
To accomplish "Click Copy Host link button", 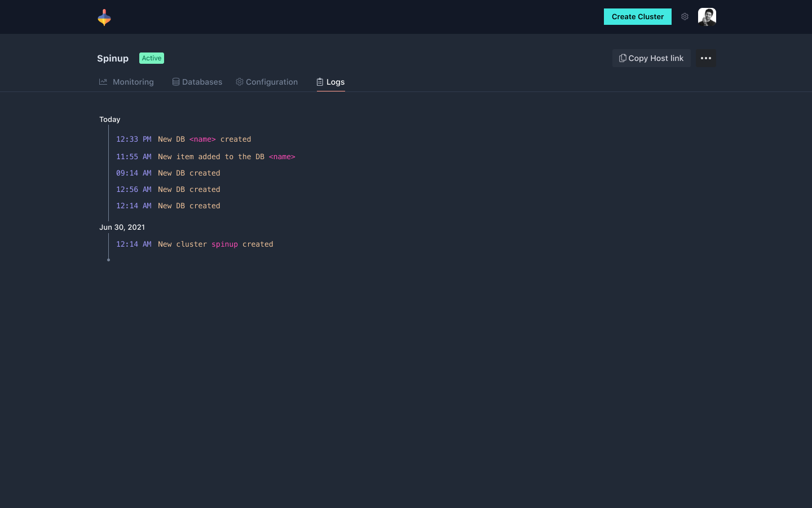I will [x=651, y=58].
